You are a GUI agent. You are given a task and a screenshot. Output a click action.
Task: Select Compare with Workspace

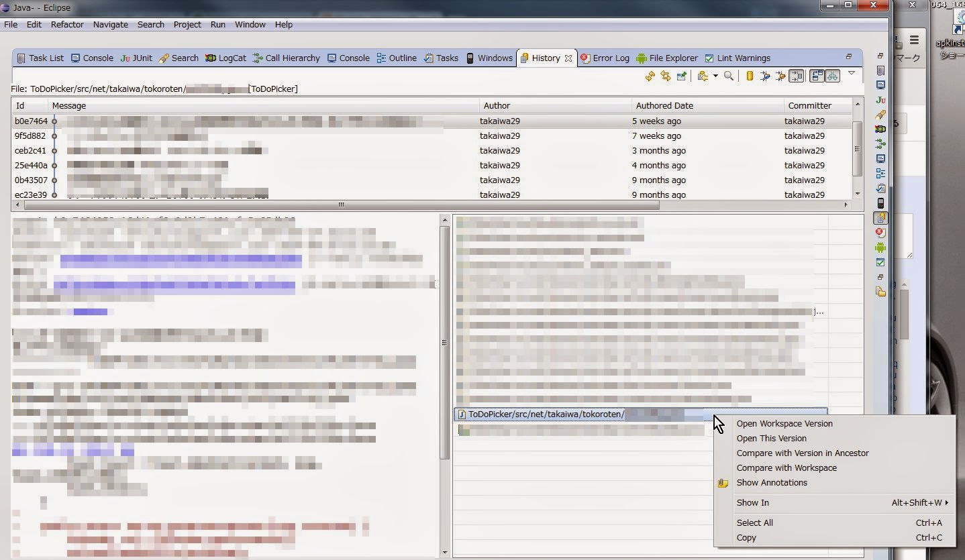[x=834, y=467]
